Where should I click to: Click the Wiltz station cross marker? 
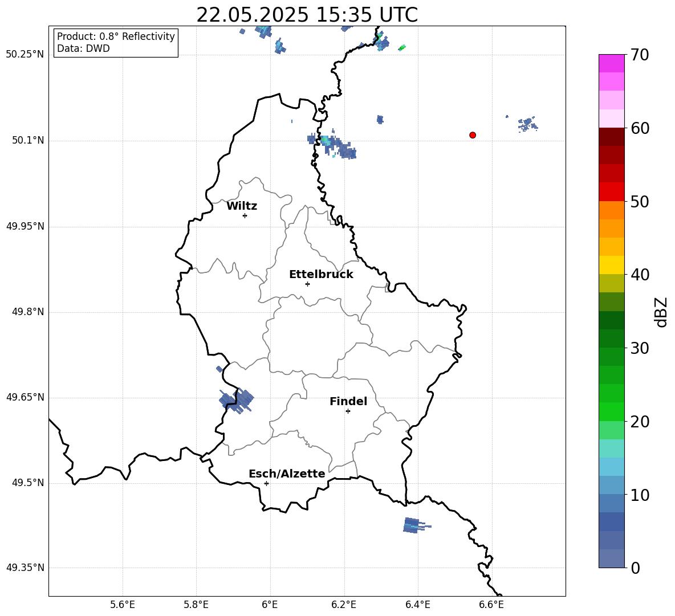(x=245, y=215)
